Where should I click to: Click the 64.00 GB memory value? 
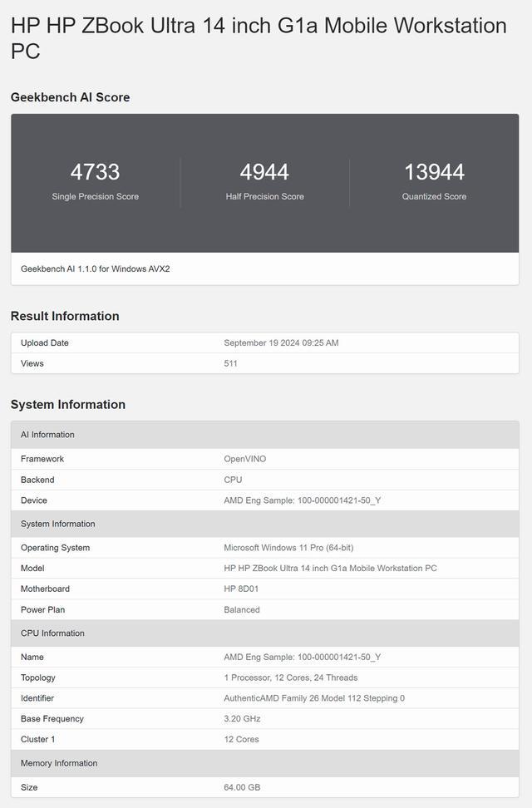coord(242,787)
